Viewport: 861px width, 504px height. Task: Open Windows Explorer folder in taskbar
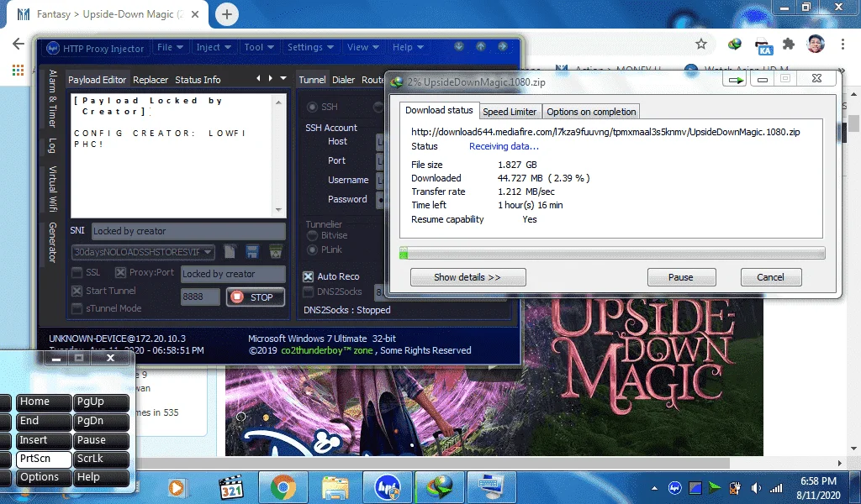click(335, 487)
